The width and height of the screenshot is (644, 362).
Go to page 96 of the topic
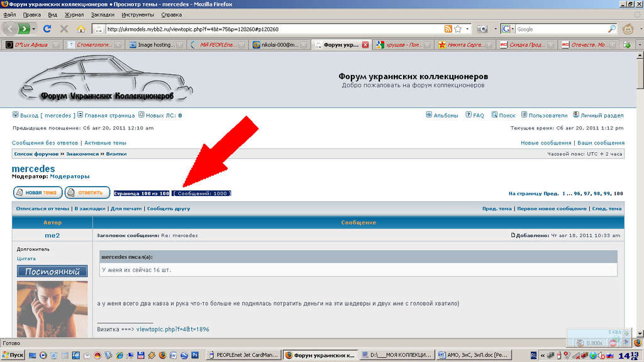coord(577,194)
